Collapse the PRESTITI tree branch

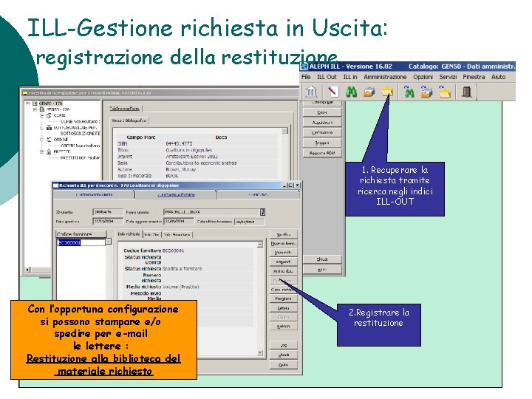[x=42, y=151]
